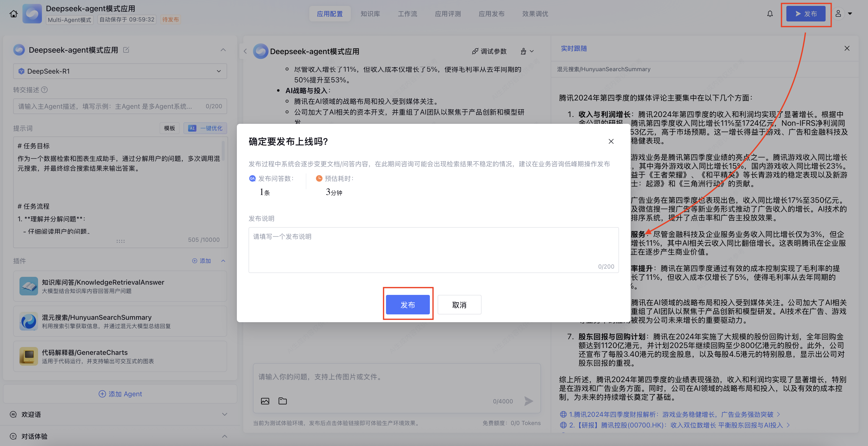This screenshot has width=868, height=446.
Task: Open the notification bell
Action: click(x=770, y=14)
